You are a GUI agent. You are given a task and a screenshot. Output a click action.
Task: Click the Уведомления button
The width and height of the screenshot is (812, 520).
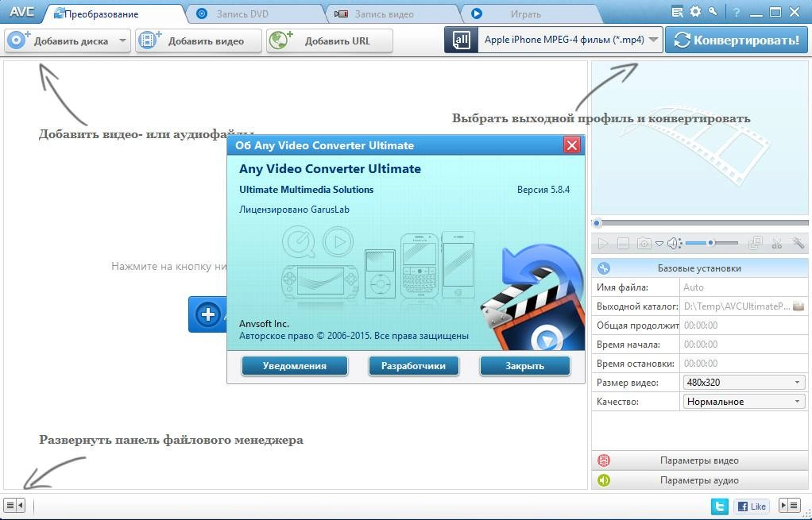pyautogui.click(x=295, y=366)
